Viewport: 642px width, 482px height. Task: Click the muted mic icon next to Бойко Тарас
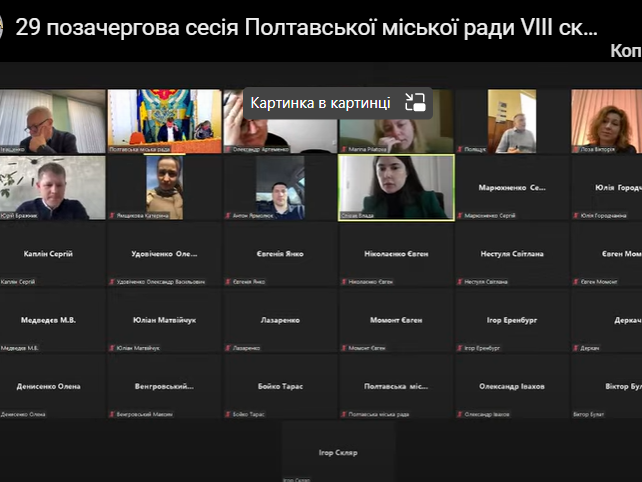[228, 414]
